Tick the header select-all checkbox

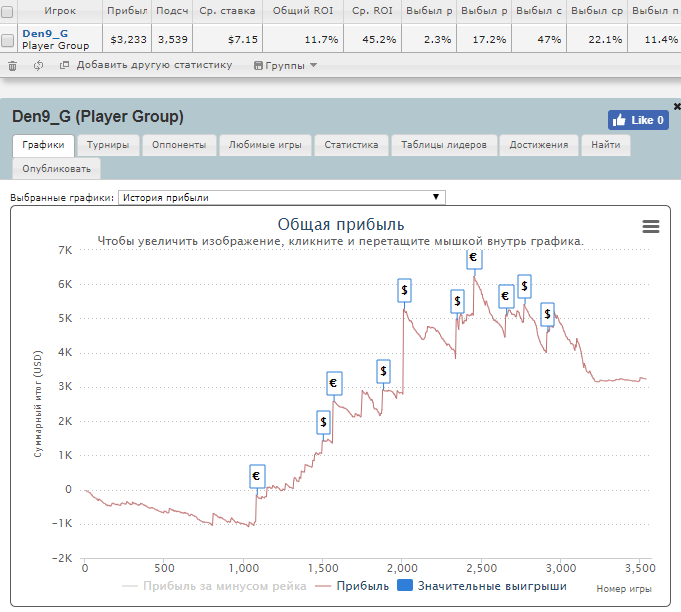pyautogui.click(x=7, y=12)
